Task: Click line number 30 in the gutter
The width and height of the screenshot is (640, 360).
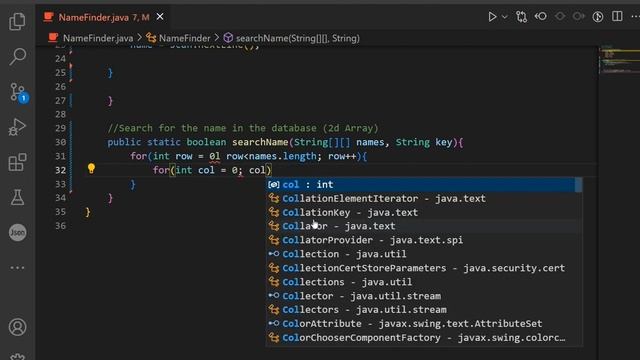Action: click(60, 142)
